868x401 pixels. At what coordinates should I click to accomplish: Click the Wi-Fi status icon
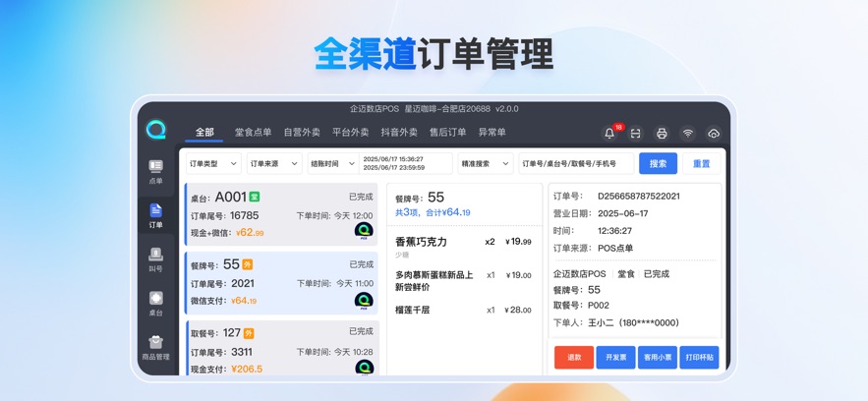(x=687, y=134)
